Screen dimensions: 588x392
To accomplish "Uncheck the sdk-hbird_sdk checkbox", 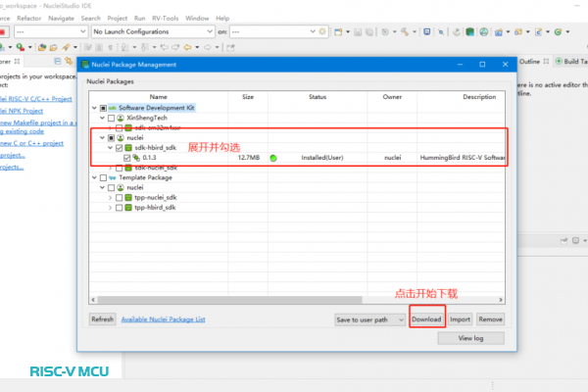I will [x=119, y=148].
